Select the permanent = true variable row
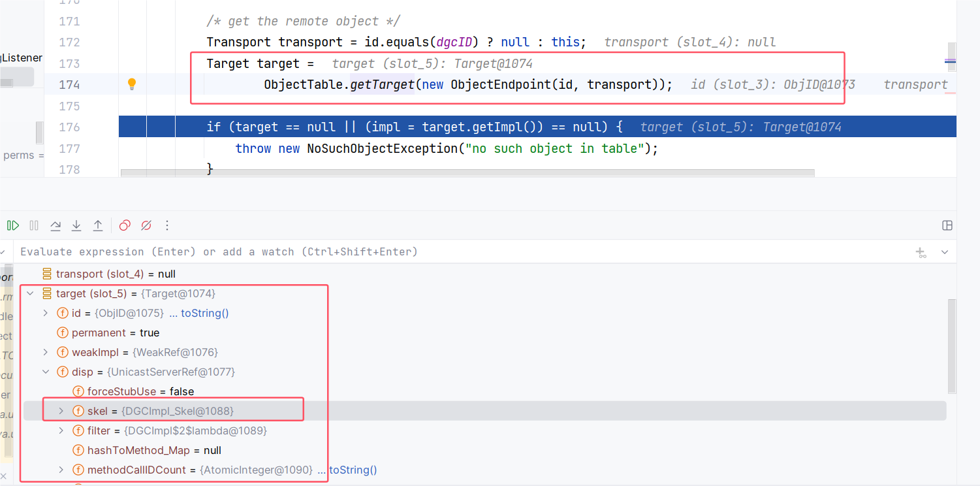The height and width of the screenshot is (486, 980). click(x=116, y=333)
